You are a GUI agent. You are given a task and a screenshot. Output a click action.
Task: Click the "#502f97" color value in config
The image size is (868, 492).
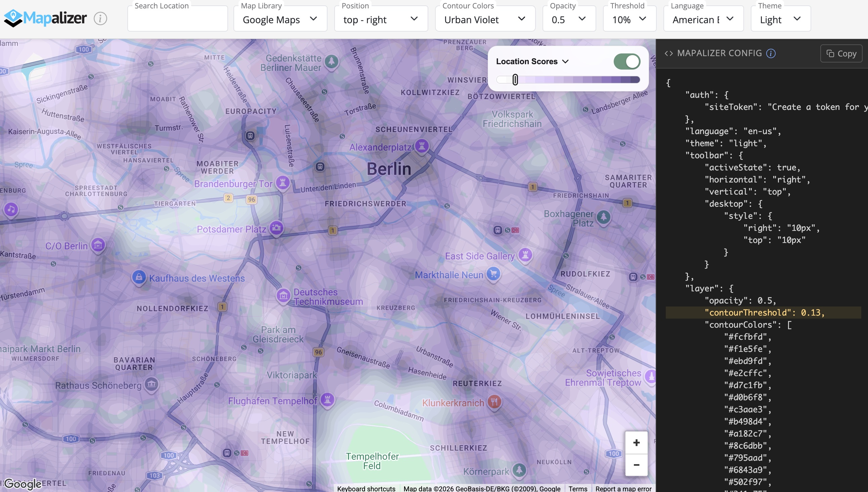pos(748,482)
